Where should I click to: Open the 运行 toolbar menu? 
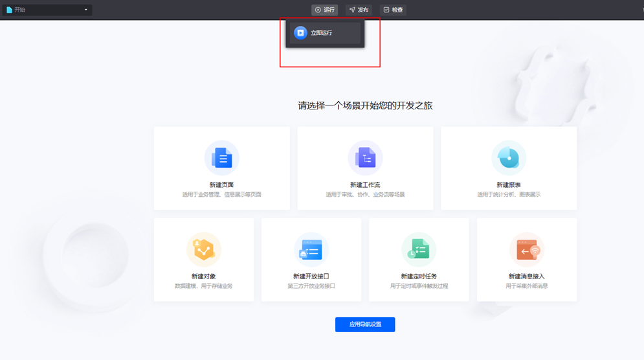(x=324, y=10)
